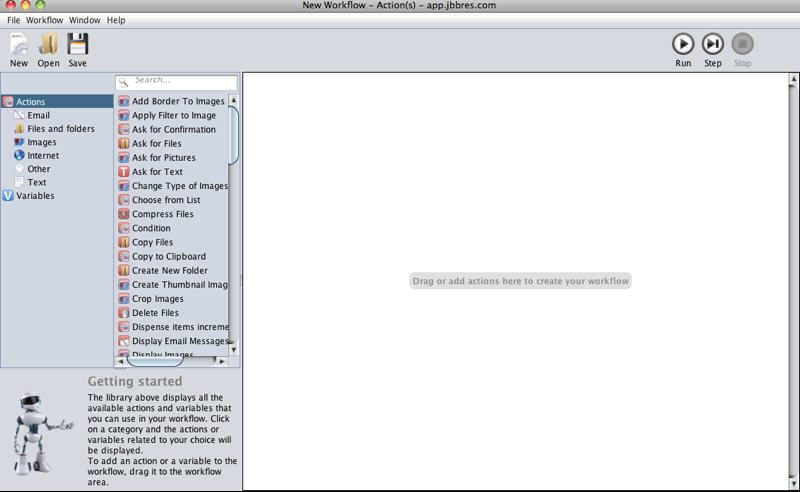Screen dimensions: 800x492
Task: Select the Internet category
Action: [x=43, y=155]
